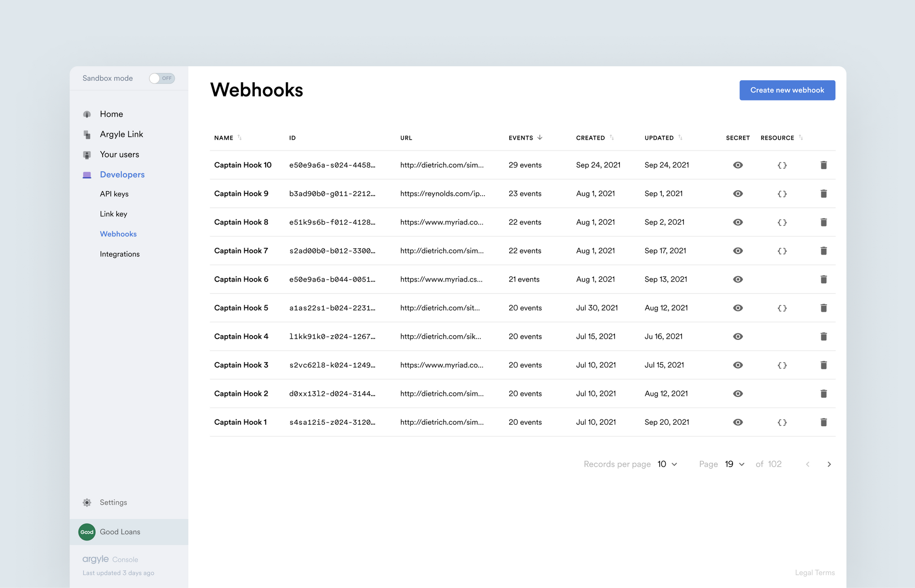Image resolution: width=915 pixels, height=588 pixels.
Task: Sort by Events column arrow
Action: (x=540, y=138)
